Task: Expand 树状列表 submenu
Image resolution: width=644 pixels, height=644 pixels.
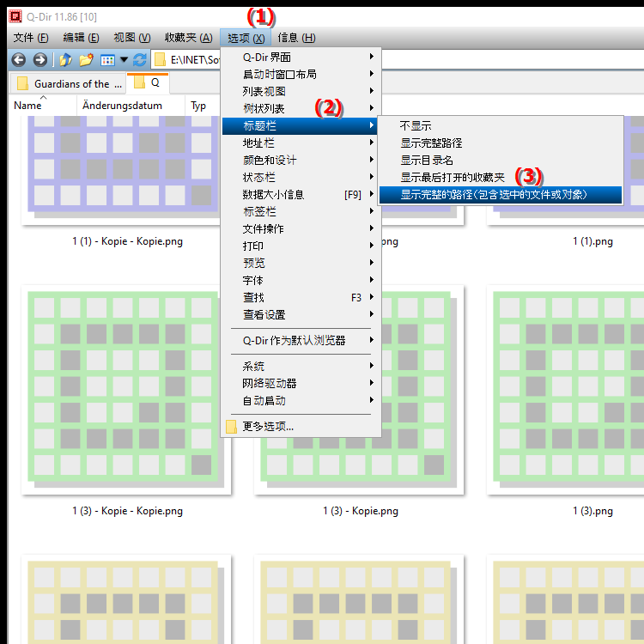Action: click(301, 108)
